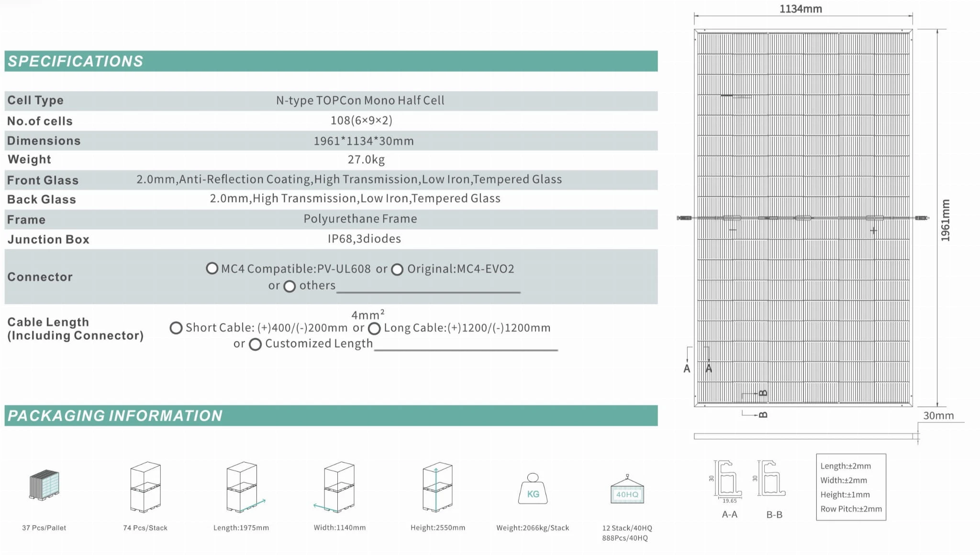Click the Height 2550mm box icon
Screen dimensions: 980x555
[x=437, y=487]
